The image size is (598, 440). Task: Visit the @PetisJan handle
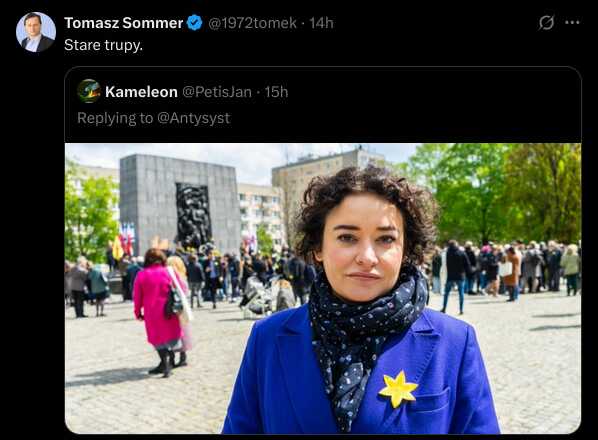click(217, 92)
